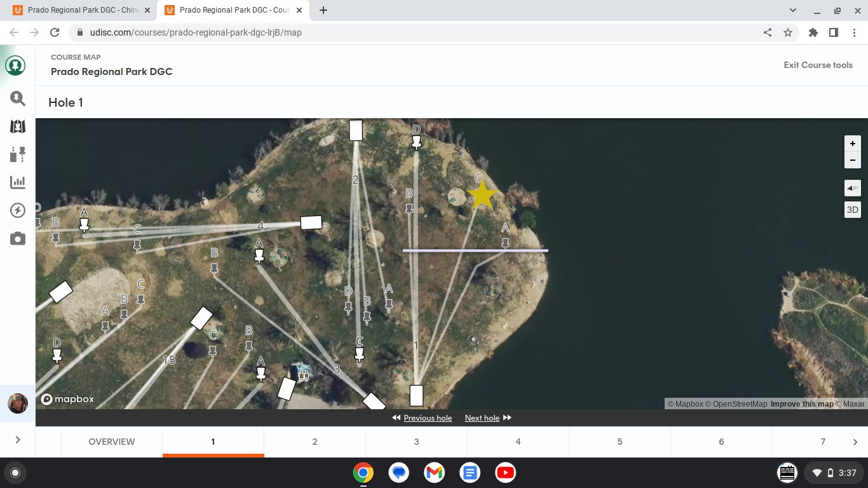The width and height of the screenshot is (868, 488).
Task: Open a new browser tab
Action: [x=323, y=10]
